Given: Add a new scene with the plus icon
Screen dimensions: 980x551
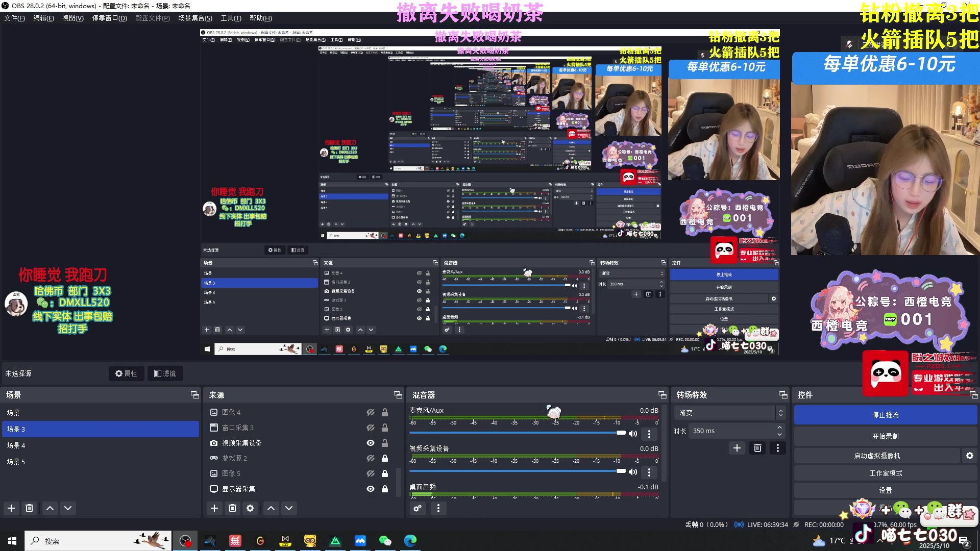Looking at the screenshot, I should pos(11,508).
